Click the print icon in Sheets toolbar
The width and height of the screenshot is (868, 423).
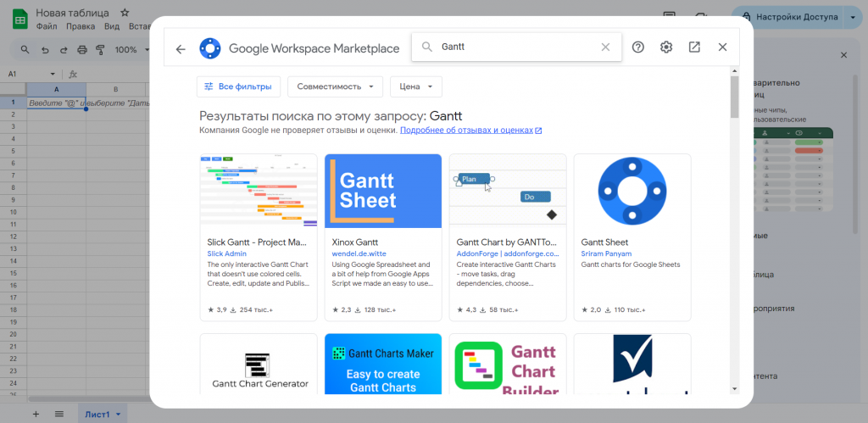[82, 50]
